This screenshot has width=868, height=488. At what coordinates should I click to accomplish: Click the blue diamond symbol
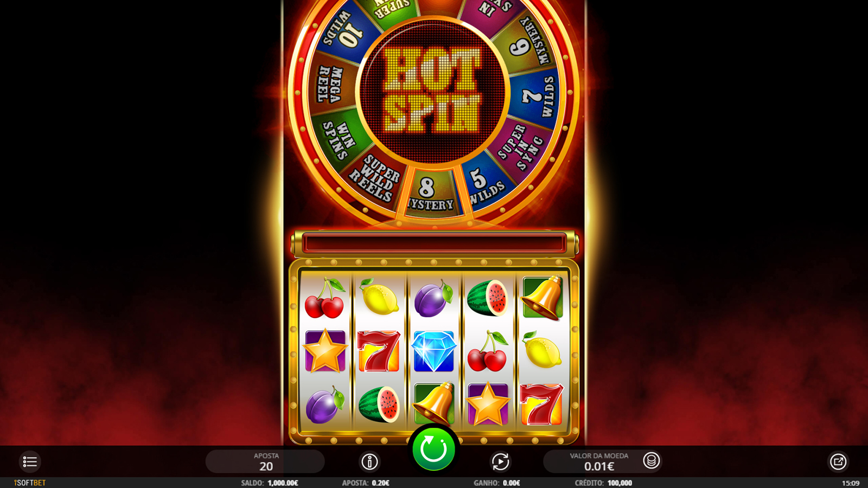tap(433, 351)
